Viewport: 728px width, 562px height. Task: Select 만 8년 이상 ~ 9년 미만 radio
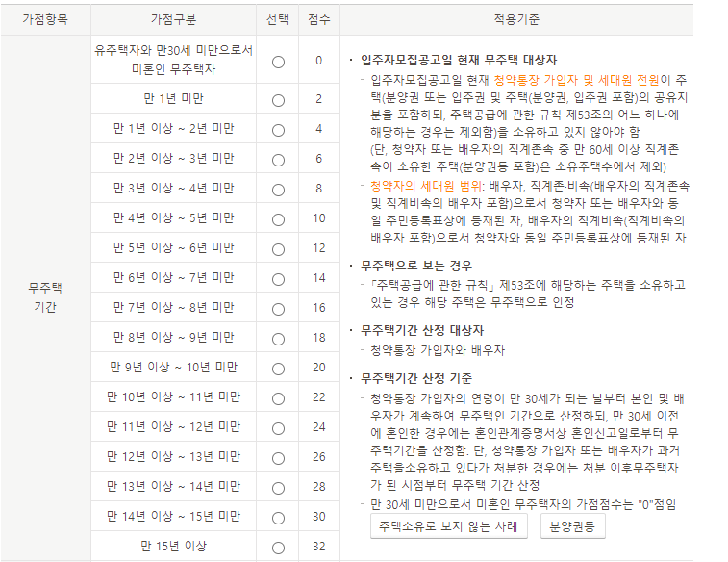click(x=278, y=338)
